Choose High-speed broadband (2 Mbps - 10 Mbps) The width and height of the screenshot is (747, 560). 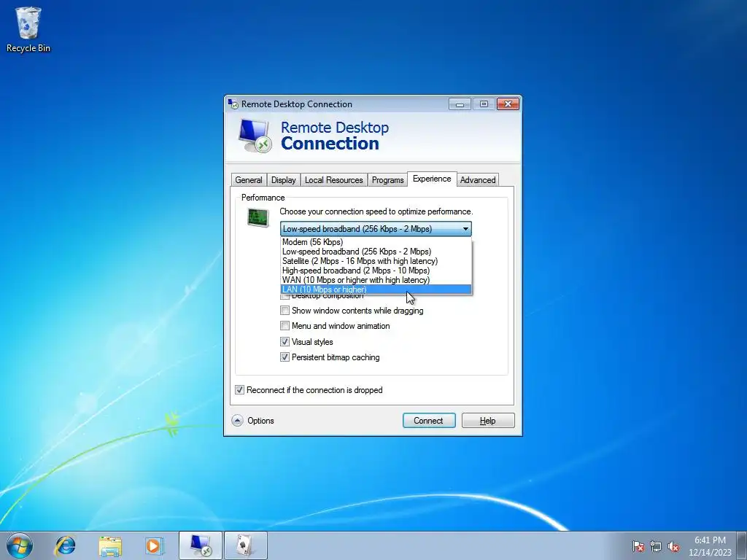click(x=376, y=271)
